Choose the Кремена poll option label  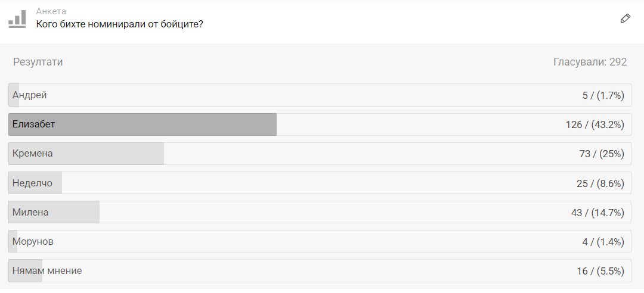coord(33,154)
